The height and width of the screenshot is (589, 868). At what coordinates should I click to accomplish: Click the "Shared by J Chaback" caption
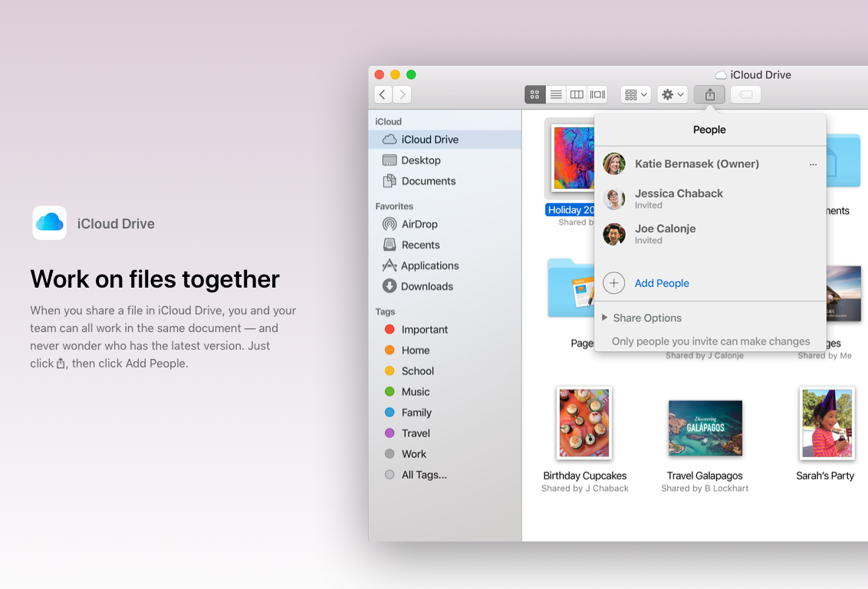pos(584,489)
